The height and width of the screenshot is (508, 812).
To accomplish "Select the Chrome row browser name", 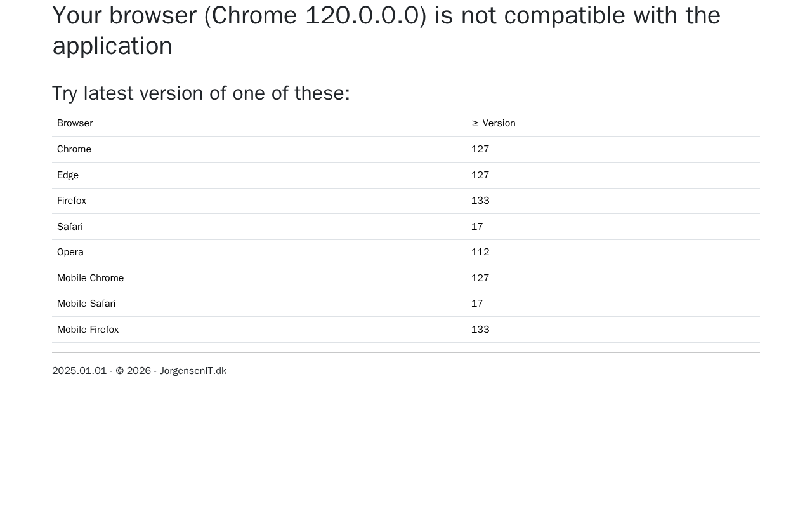I will 74,149.
